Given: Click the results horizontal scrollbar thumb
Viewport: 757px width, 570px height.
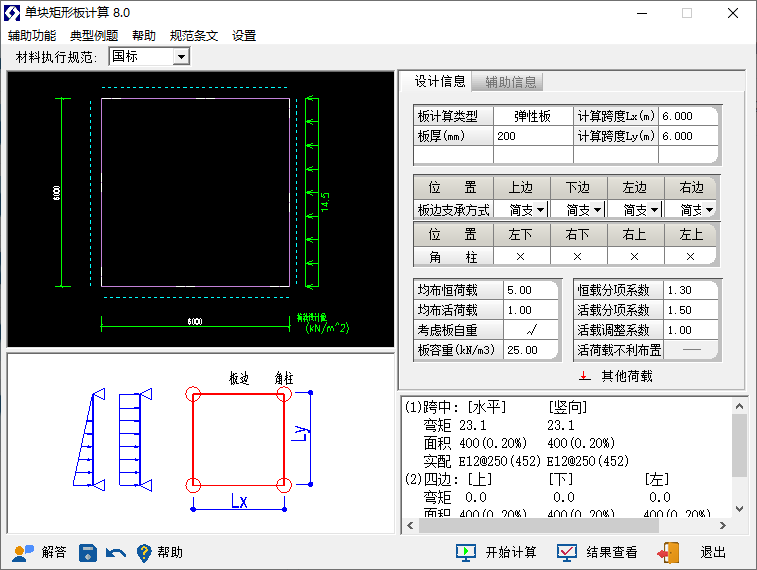Looking at the screenshot, I should point(539,526).
